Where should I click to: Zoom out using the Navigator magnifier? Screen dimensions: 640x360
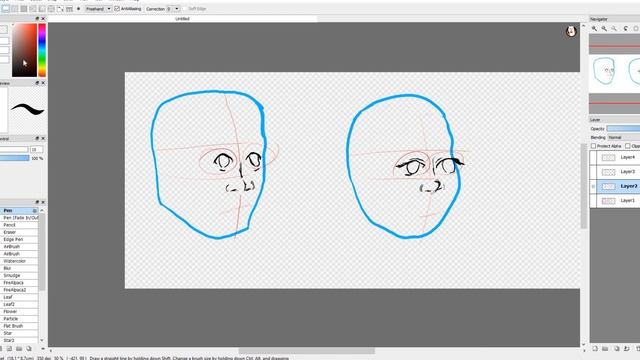(x=604, y=28)
